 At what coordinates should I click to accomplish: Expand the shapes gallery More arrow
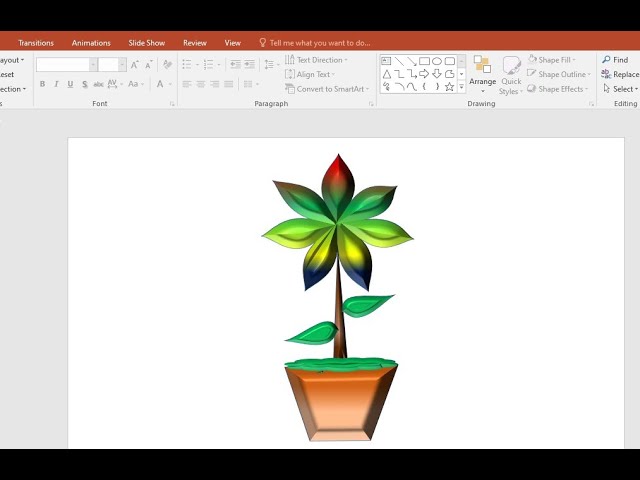pyautogui.click(x=462, y=87)
